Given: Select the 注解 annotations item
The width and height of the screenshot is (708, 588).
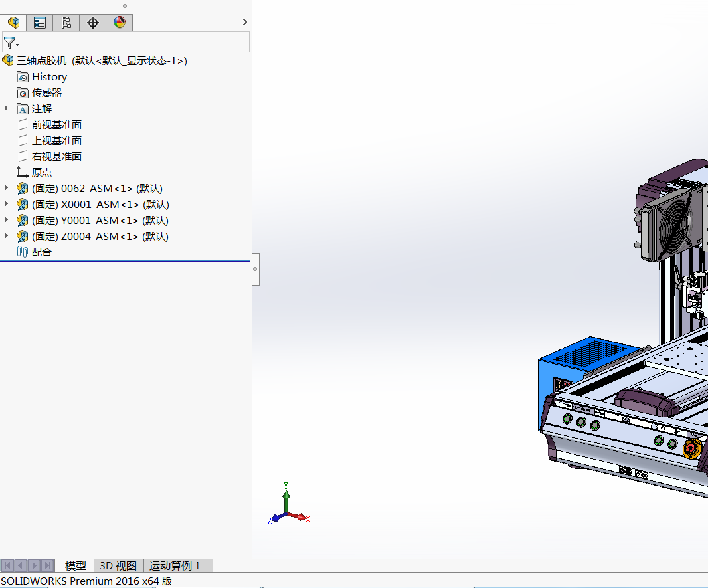Looking at the screenshot, I should click(x=42, y=109).
